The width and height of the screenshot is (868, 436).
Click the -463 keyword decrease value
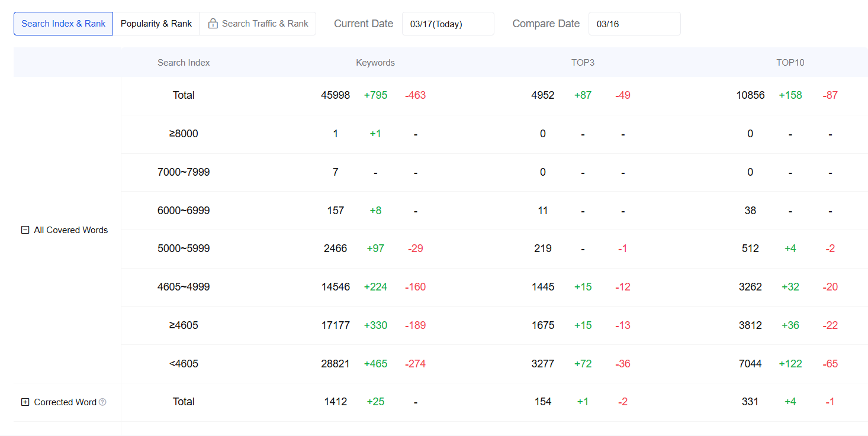pos(415,95)
